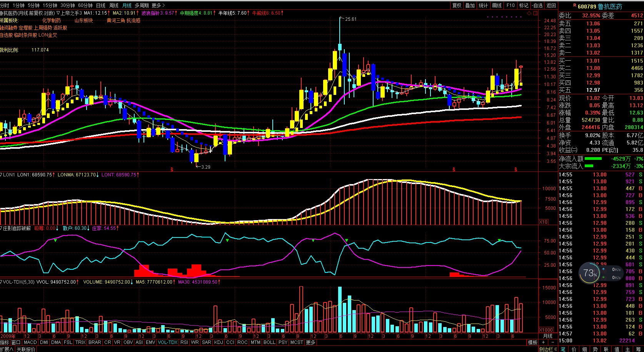
Task: Click the plus button beside 模板
Action: click(543, 342)
